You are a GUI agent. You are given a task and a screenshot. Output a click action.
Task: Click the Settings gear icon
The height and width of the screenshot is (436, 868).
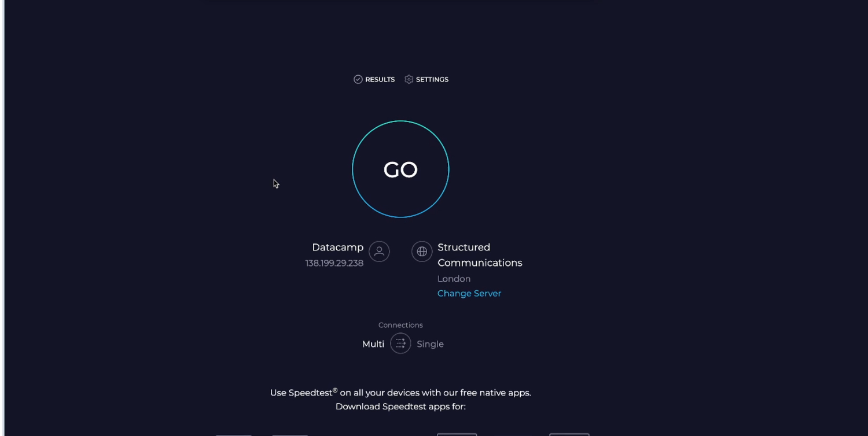pos(409,79)
